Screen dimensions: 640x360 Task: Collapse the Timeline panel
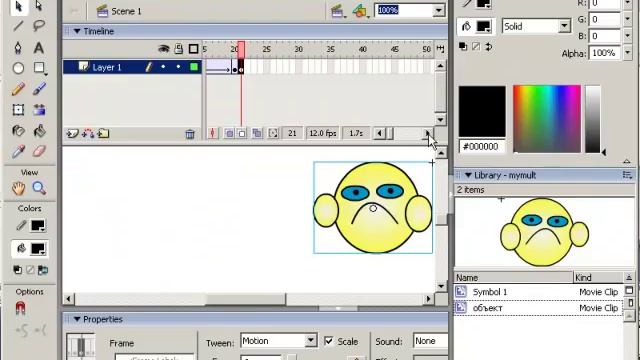77,31
